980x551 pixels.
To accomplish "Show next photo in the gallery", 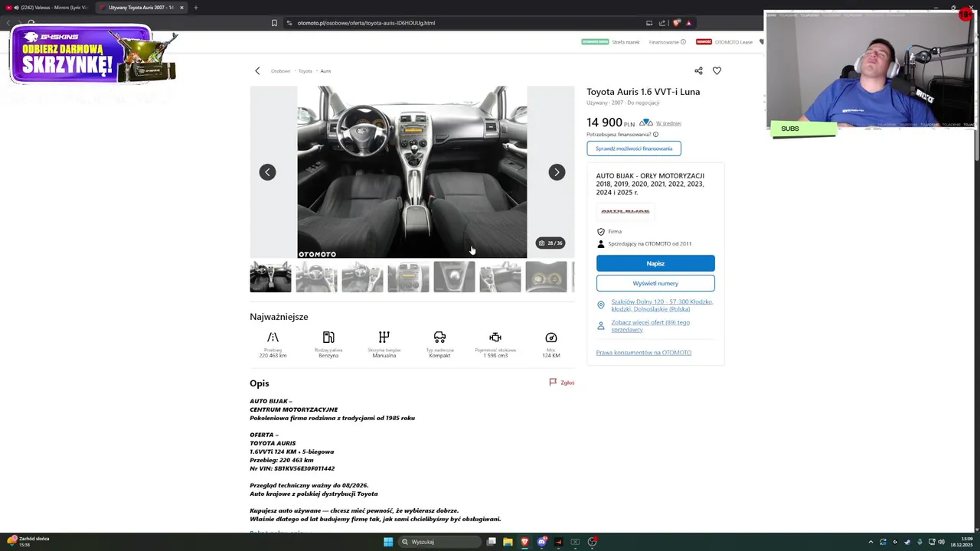I will point(557,172).
